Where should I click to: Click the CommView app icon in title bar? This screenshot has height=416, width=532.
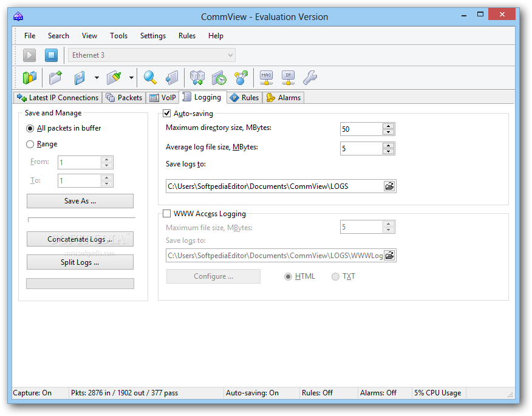(18, 16)
